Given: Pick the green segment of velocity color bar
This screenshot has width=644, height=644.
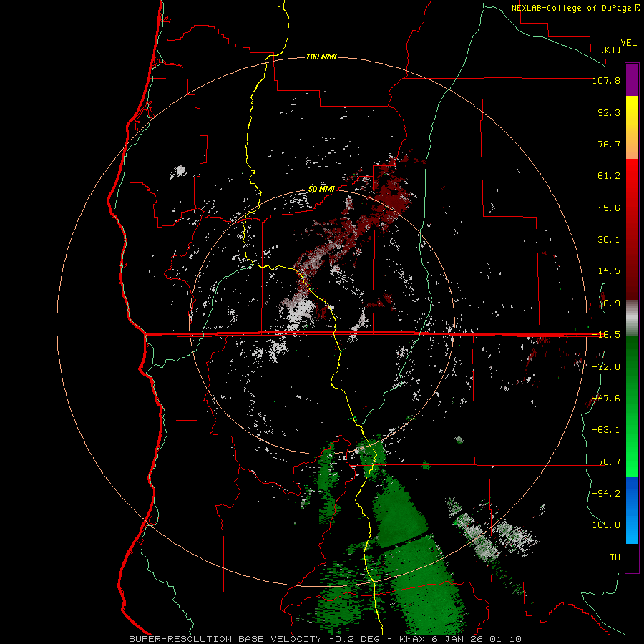Looking at the screenshot, I should click(x=632, y=406).
